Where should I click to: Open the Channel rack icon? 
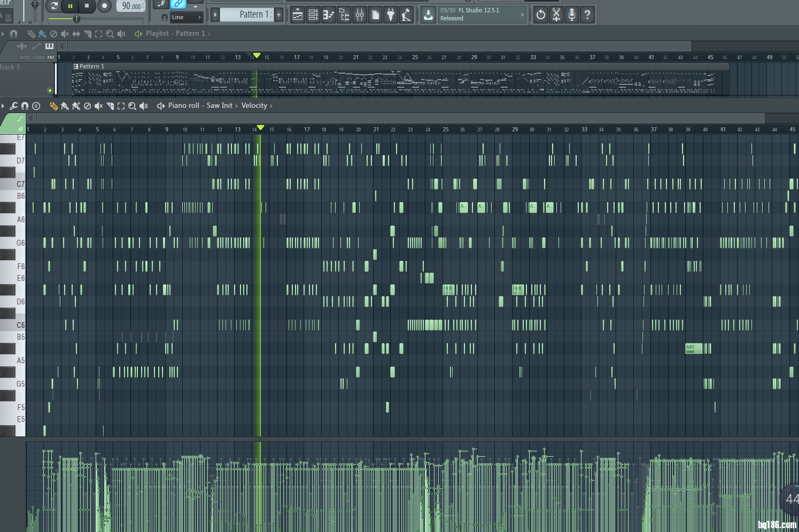[313, 15]
